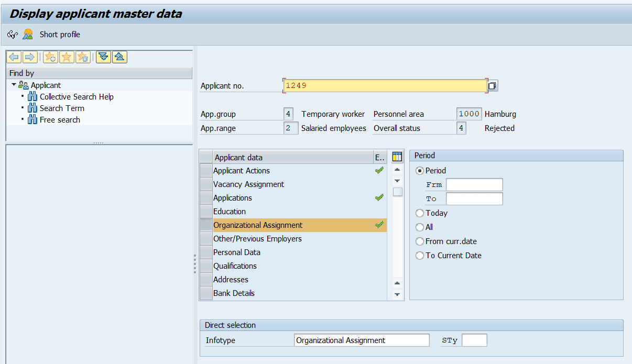Viewport: 632px width, 364px height.
Task: Select the Today radio button
Action: point(420,213)
